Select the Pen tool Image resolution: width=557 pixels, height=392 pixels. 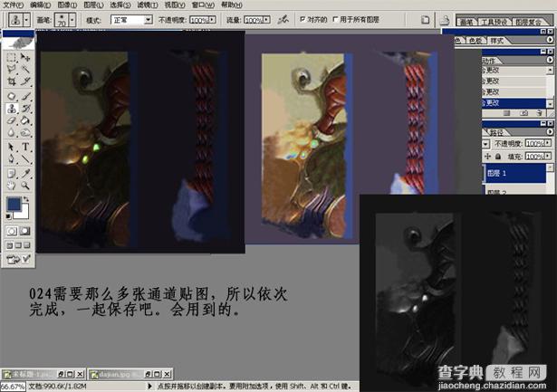coord(11,158)
